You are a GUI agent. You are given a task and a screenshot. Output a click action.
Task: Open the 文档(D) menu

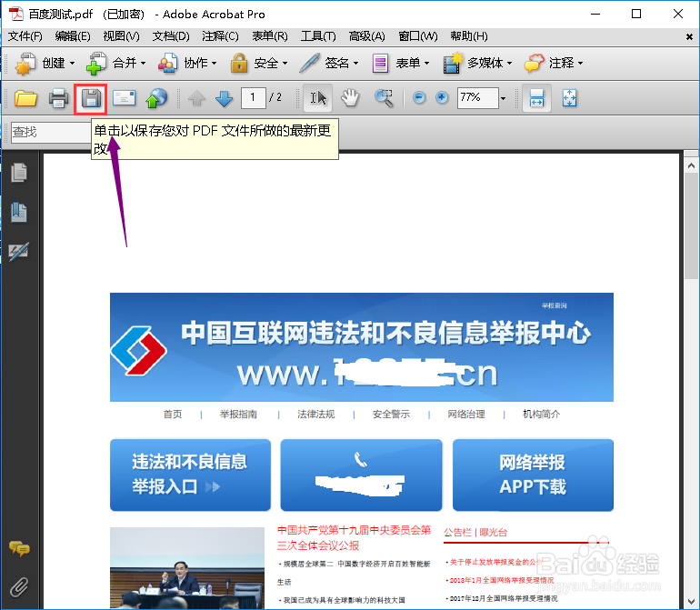point(171,36)
